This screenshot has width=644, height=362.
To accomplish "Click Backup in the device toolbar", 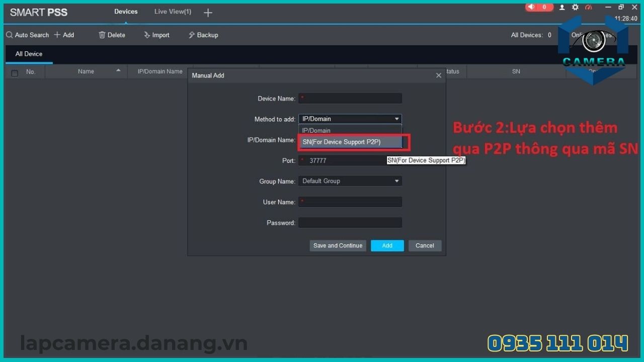I will click(203, 35).
